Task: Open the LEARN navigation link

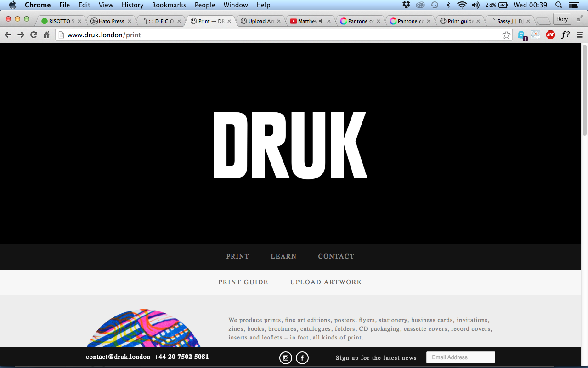Action: click(283, 256)
